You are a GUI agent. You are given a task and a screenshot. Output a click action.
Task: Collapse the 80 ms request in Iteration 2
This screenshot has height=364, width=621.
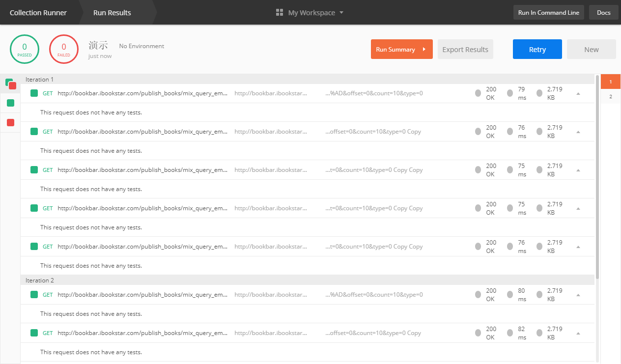[578, 295]
